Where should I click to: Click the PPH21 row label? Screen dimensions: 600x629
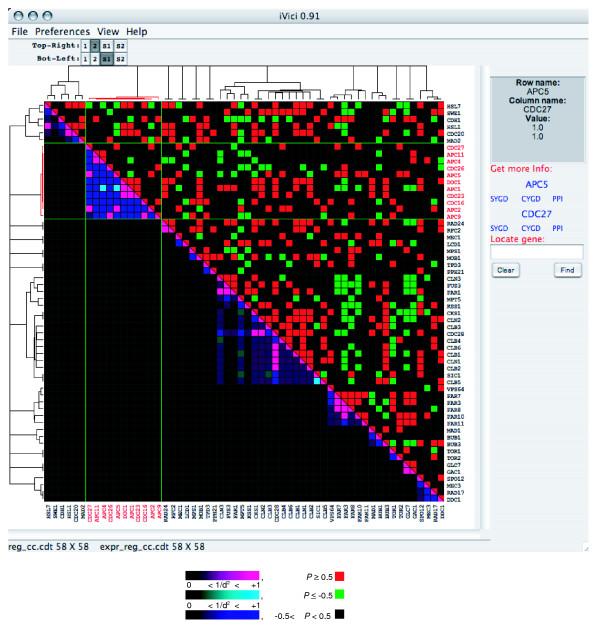pos(455,272)
